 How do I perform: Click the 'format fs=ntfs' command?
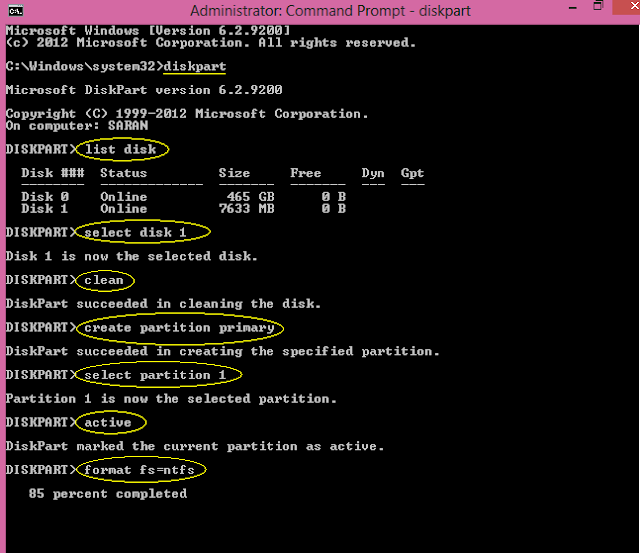pyautogui.click(x=139, y=470)
